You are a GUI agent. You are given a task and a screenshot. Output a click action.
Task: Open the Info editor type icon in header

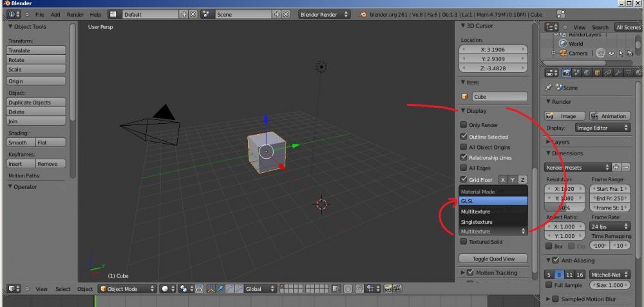pyautogui.click(x=14, y=14)
